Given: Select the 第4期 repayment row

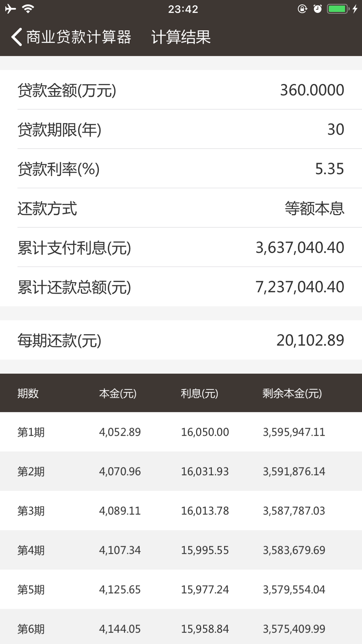Looking at the screenshot, I should [x=181, y=550].
